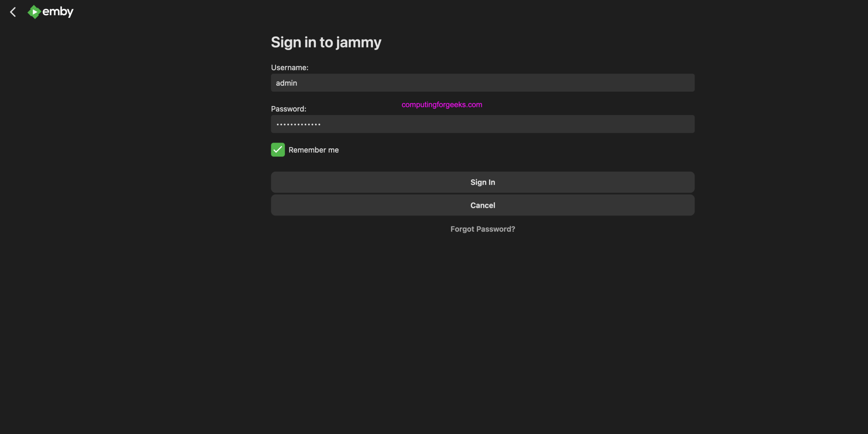Focus the Password input field
Viewport: 868px width, 434px height.
click(482, 124)
